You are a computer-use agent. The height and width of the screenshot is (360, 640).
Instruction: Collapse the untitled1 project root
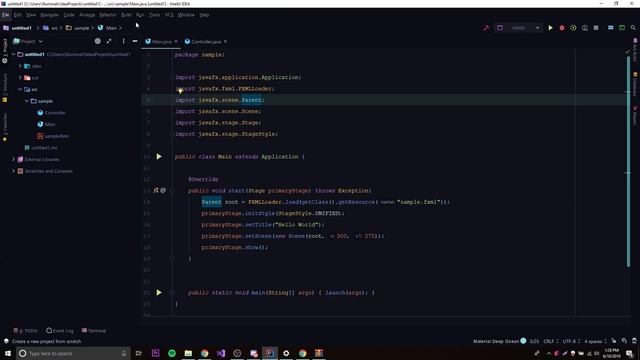(x=13, y=54)
